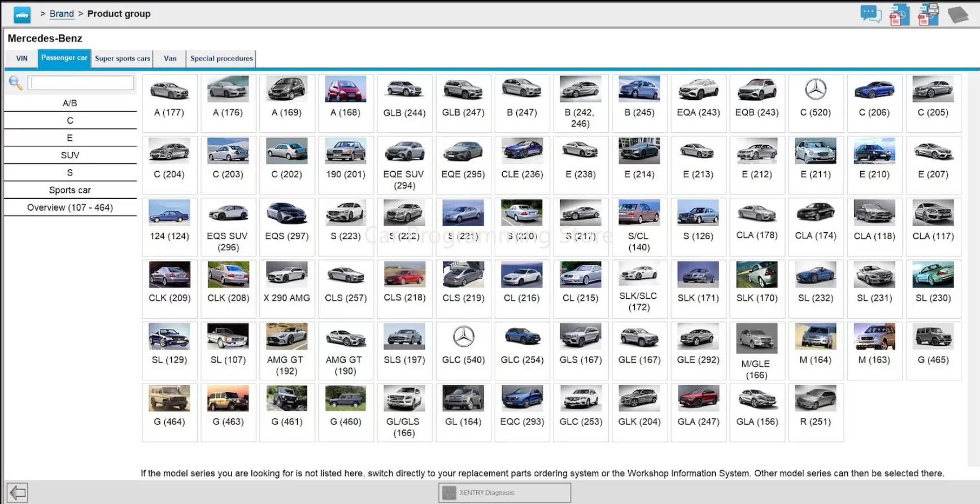Screen dimensions: 980x504
Task: Open the chat messages icon
Action: click(870, 14)
